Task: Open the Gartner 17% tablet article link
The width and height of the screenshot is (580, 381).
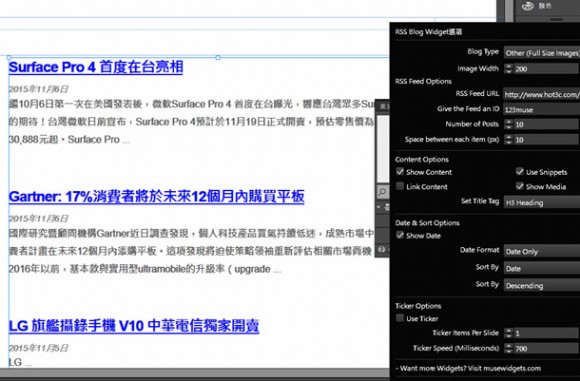Action: (156, 196)
